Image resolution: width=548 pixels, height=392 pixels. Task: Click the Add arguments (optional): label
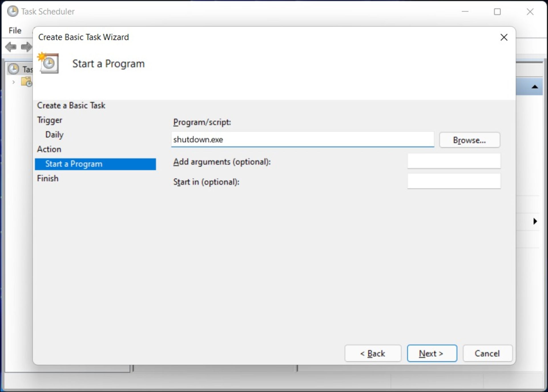(222, 162)
